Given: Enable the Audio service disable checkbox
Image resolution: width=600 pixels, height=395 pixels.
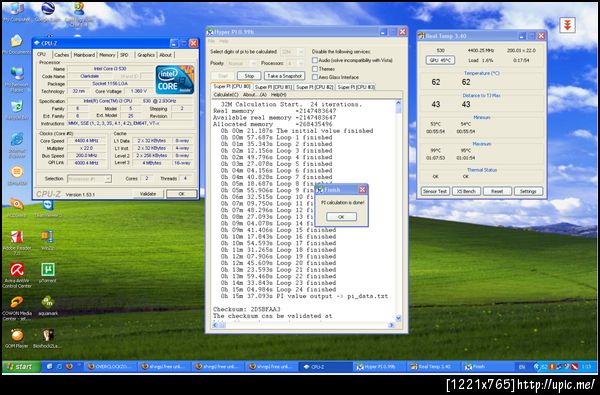Looking at the screenshot, I should (315, 60).
